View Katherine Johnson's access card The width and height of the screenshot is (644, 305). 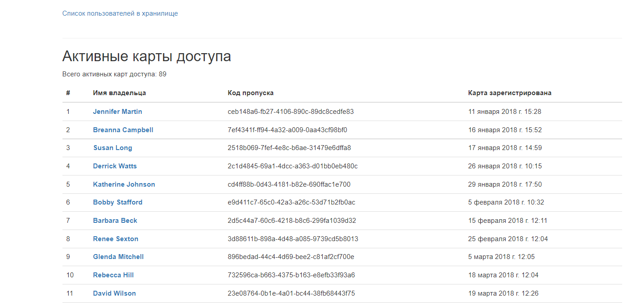click(x=124, y=184)
